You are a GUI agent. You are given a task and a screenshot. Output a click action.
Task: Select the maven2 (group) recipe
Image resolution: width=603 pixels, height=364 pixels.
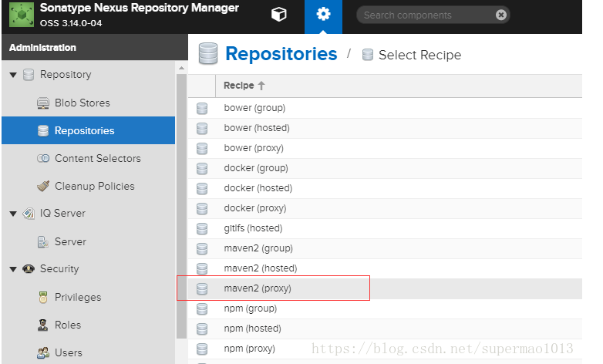tap(385, 248)
